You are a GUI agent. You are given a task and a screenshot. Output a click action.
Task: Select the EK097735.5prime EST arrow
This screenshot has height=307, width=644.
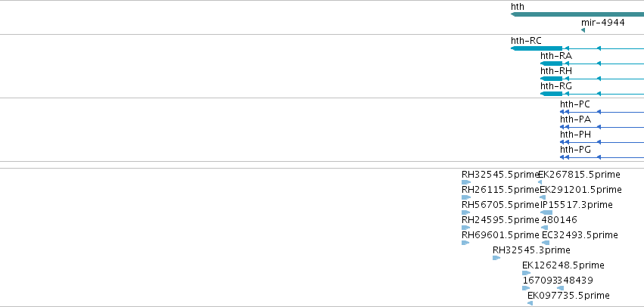[530, 303]
